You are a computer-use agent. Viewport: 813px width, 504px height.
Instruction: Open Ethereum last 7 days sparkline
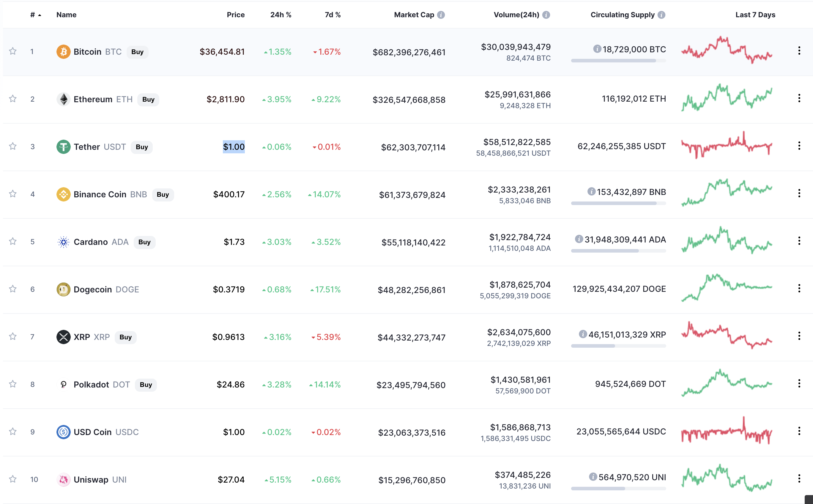pyautogui.click(x=727, y=98)
